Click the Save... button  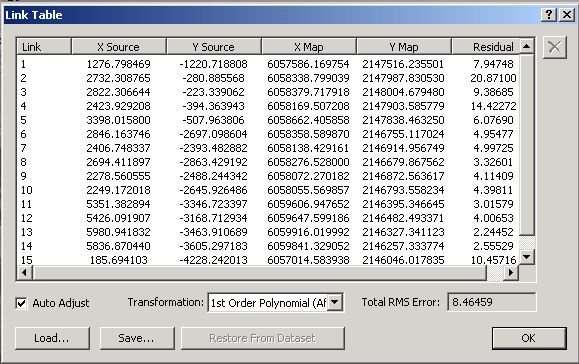[137, 338]
